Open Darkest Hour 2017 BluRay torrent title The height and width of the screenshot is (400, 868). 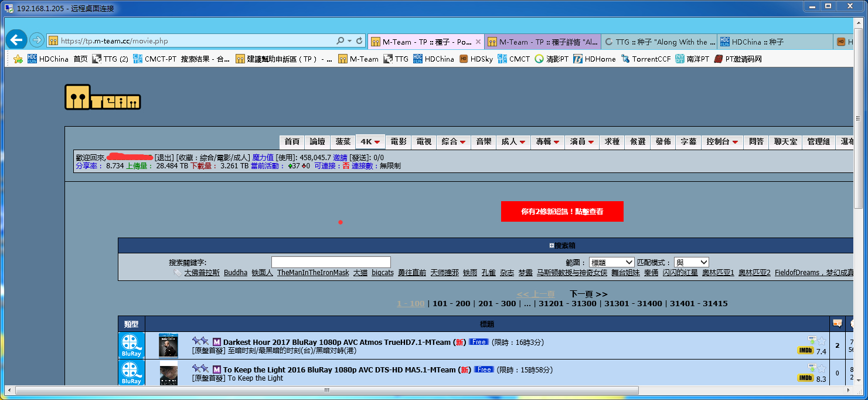[336, 342]
